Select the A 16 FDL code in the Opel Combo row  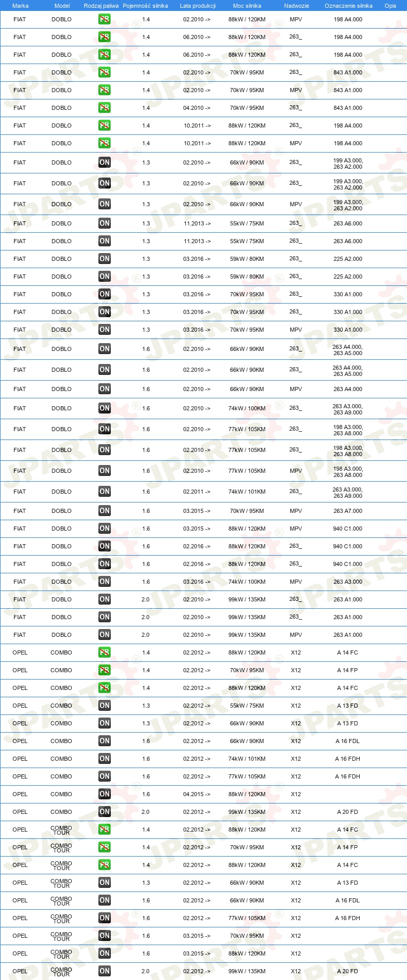348,741
